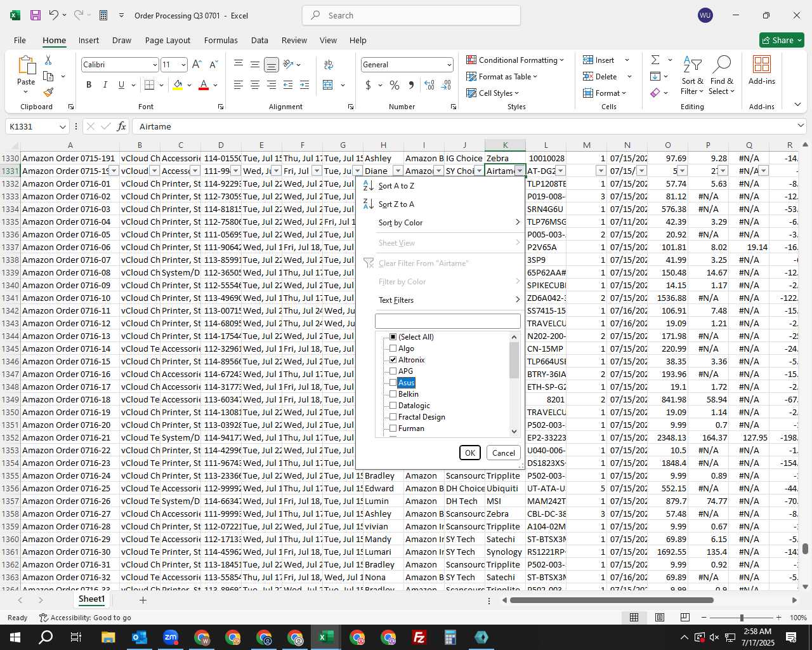The width and height of the screenshot is (812, 650).
Task: Decrease font size with small A icon
Action: coord(213,65)
